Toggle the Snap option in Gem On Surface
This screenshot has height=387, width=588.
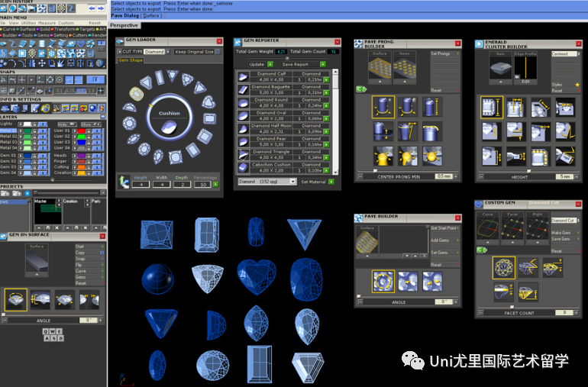(102, 259)
